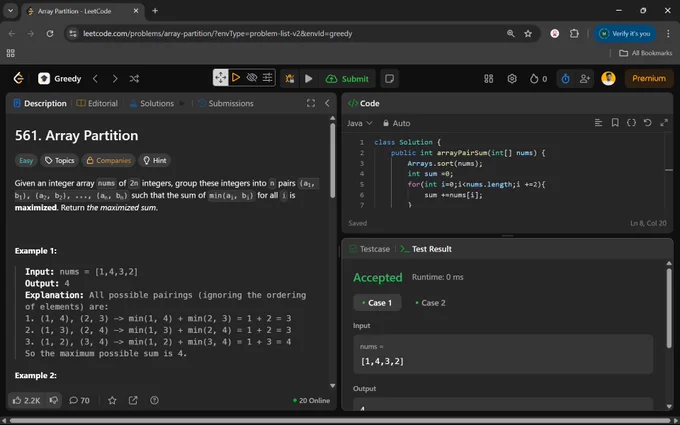Reload the browser page
Image resolution: width=680 pixels, height=425 pixels.
point(50,33)
